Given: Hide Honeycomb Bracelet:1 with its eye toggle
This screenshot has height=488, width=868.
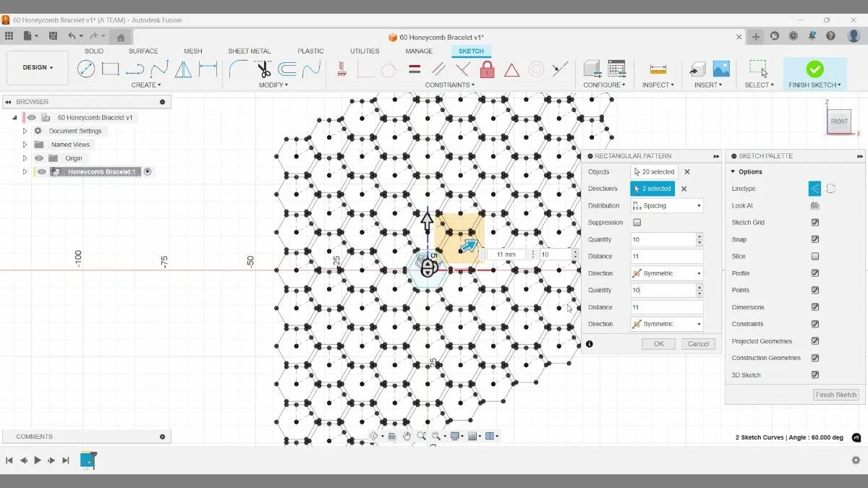Looking at the screenshot, I should (x=41, y=171).
